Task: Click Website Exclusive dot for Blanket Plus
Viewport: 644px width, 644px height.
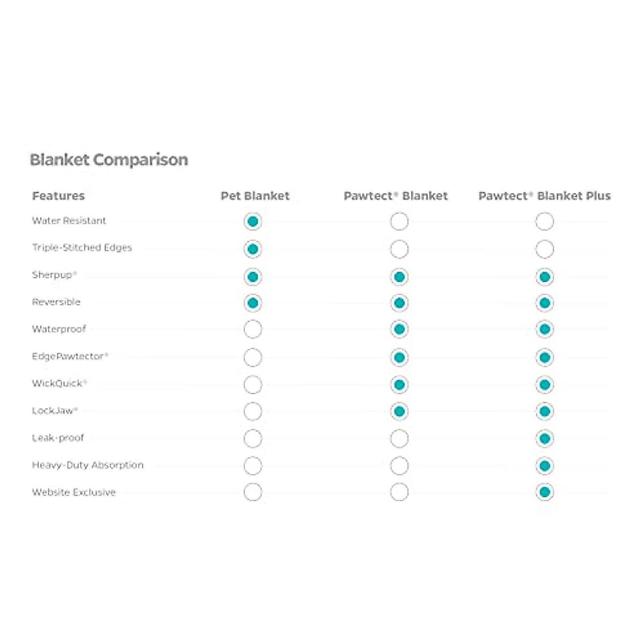Action: pos(545,492)
